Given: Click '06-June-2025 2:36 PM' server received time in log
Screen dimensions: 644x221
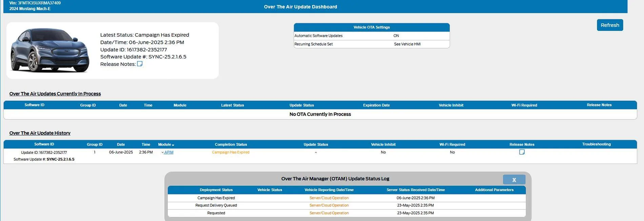Looking at the screenshot, I should point(415,198).
